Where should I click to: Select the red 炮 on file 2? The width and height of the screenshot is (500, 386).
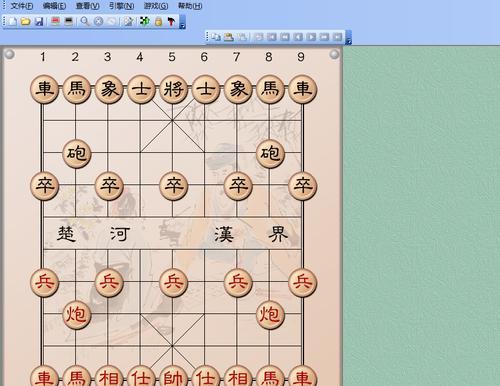[76, 315]
